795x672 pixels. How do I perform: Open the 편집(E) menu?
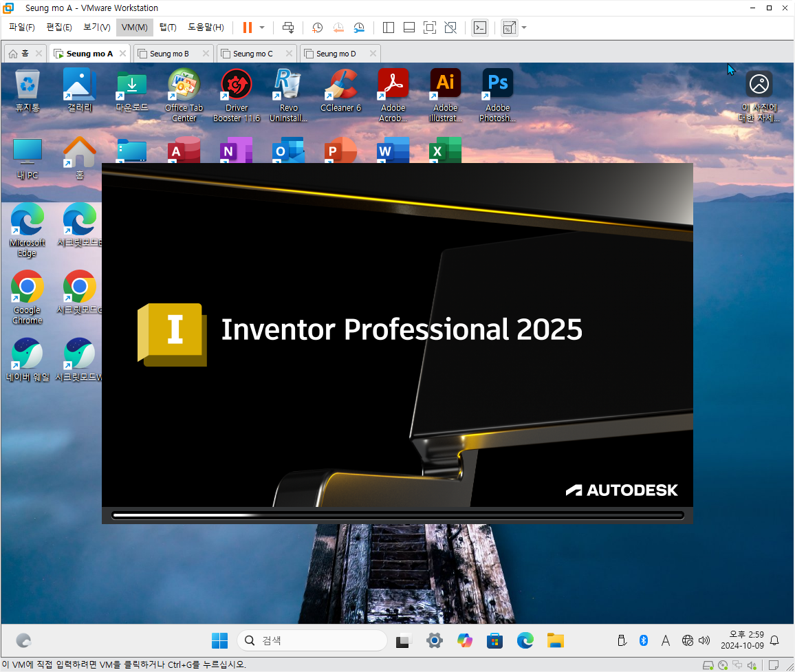(59, 28)
